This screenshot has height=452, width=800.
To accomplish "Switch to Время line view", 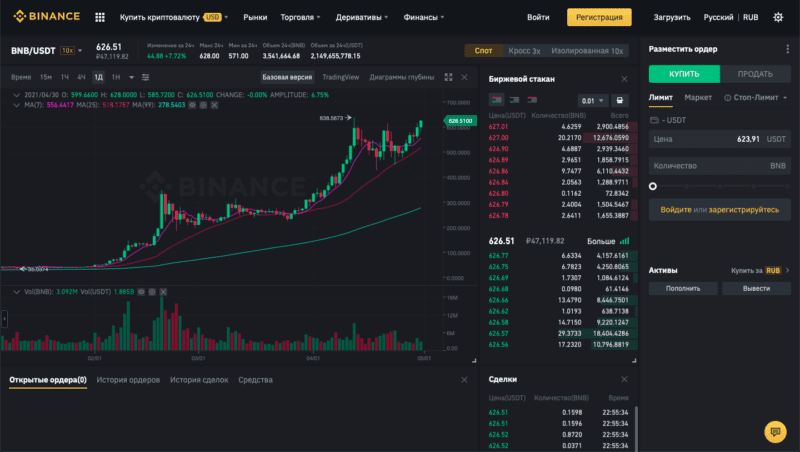I will pos(21,77).
